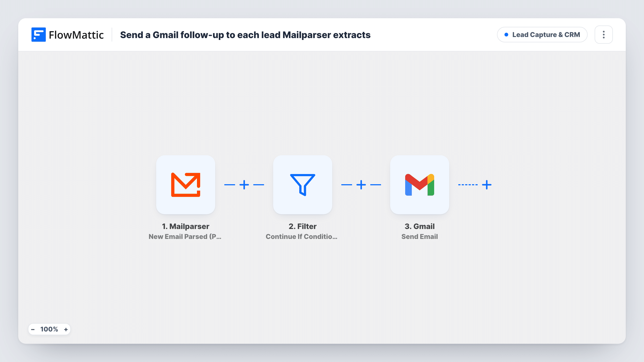This screenshot has width=644, height=362.
Task: Zoom out with the minus button
Action: (x=33, y=329)
